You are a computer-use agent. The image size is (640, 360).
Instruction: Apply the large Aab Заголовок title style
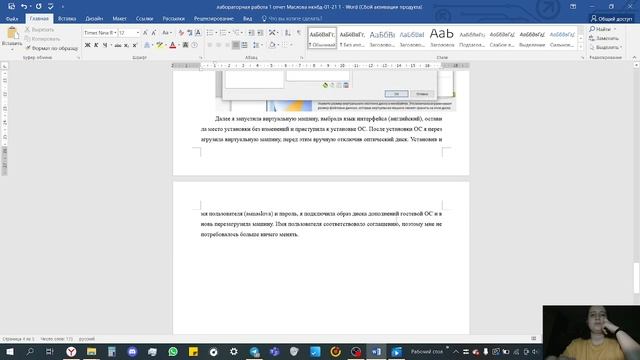click(442, 38)
